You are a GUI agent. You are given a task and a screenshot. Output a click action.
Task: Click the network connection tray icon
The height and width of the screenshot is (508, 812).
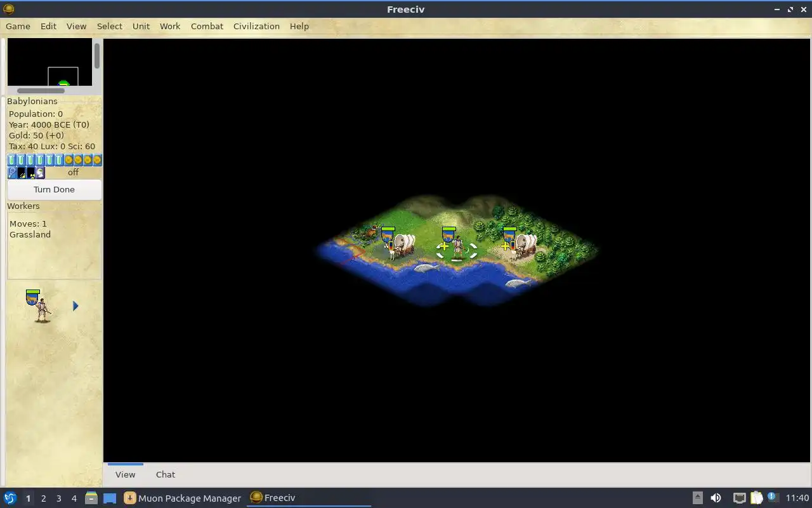[739, 498]
